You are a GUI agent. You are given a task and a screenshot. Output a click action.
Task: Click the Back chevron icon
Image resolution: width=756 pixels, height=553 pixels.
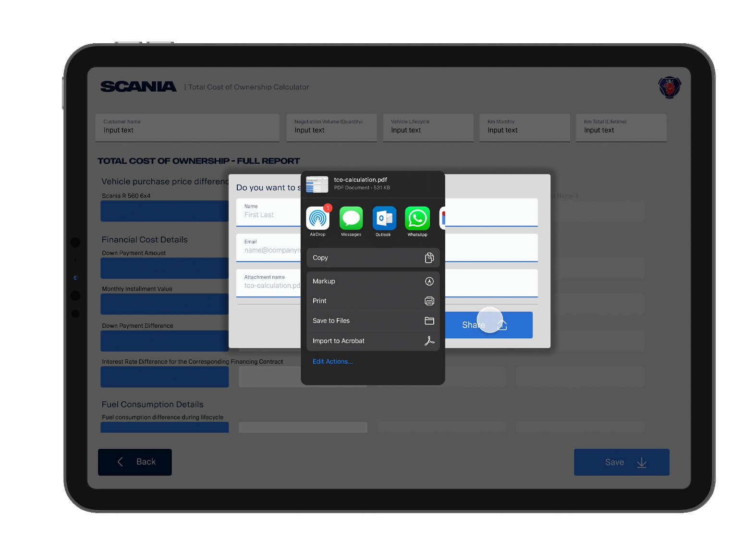tap(120, 462)
